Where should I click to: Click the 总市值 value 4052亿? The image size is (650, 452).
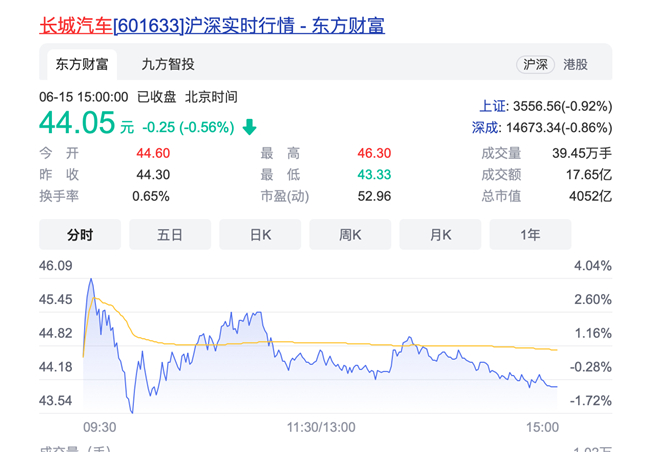590,196
